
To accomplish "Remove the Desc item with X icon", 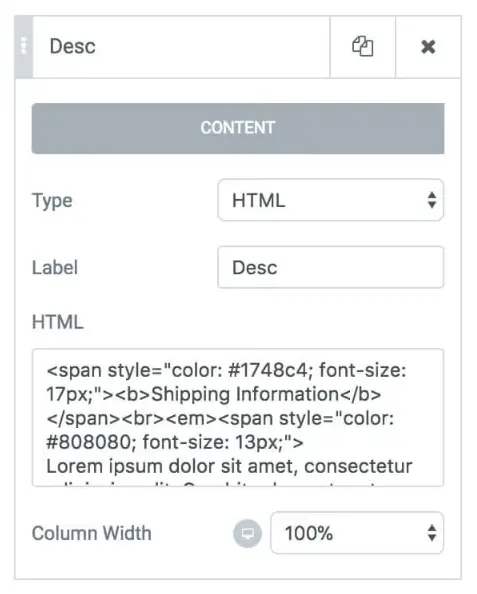I will click(x=429, y=47).
